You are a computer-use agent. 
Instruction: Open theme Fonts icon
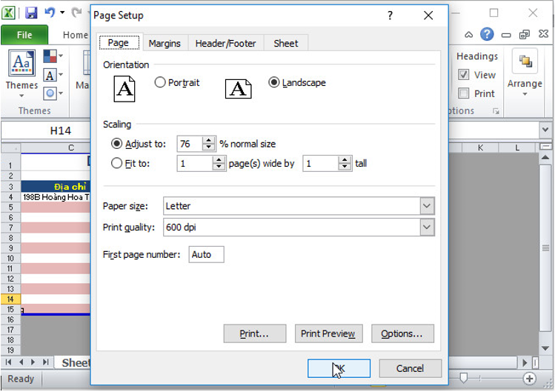pyautogui.click(x=50, y=75)
